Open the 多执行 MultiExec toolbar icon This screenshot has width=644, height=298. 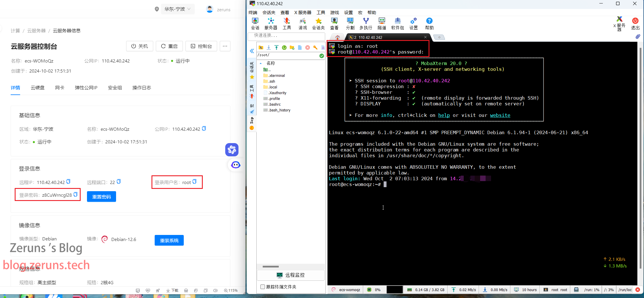[366, 24]
